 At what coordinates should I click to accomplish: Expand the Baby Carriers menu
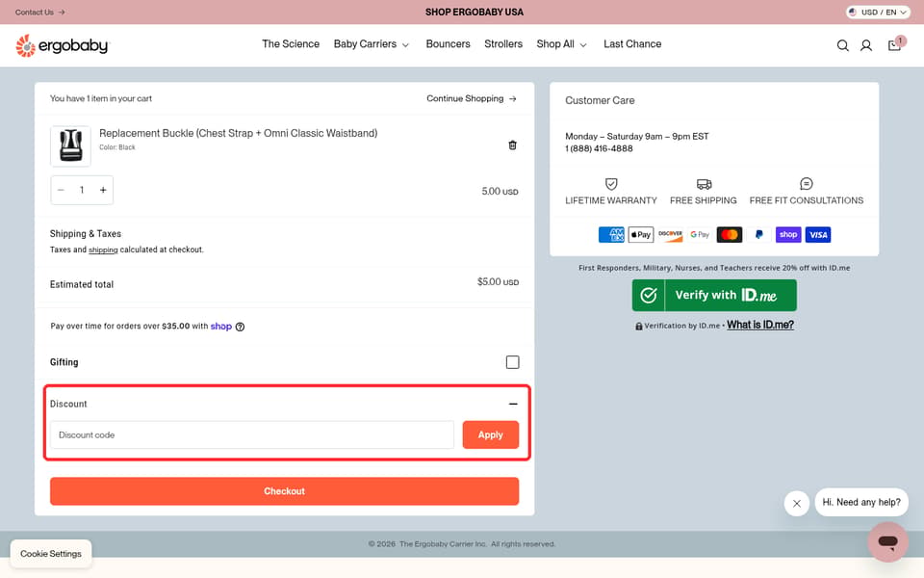(371, 44)
